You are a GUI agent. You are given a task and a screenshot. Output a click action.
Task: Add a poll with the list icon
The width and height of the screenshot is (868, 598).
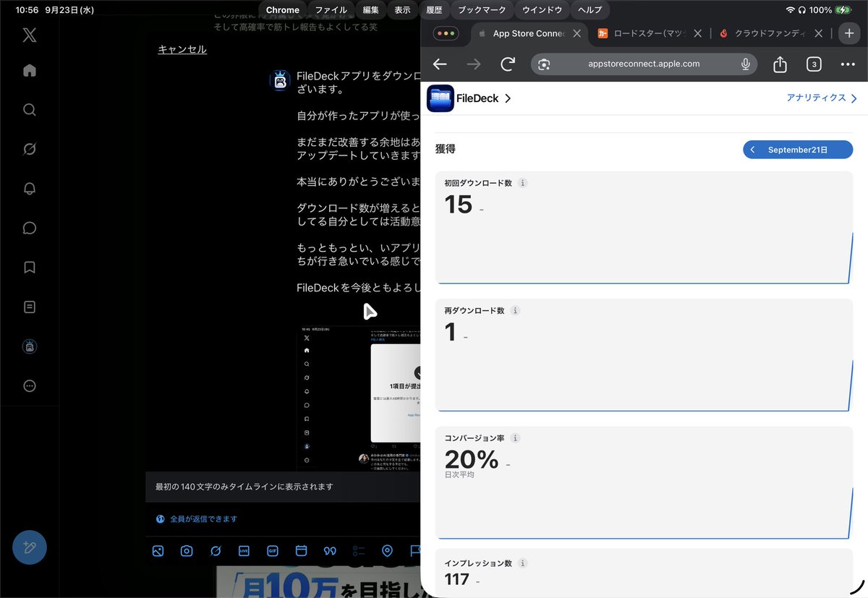pos(359,551)
